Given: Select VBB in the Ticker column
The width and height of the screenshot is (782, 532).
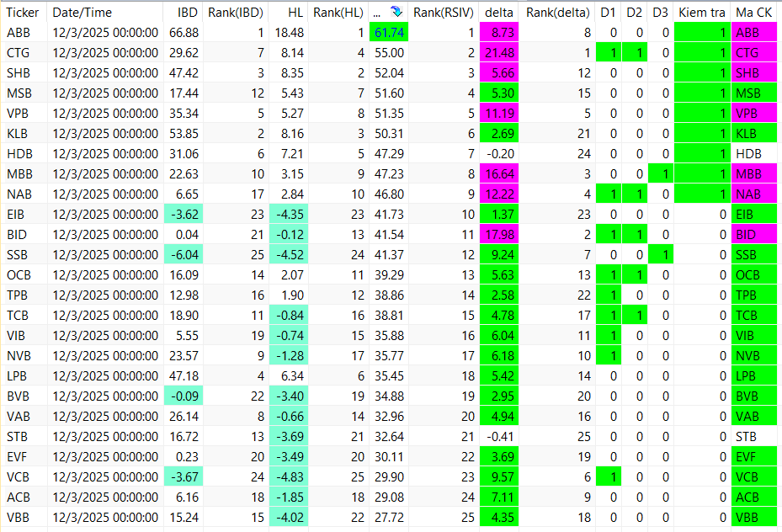Looking at the screenshot, I should (x=18, y=517).
